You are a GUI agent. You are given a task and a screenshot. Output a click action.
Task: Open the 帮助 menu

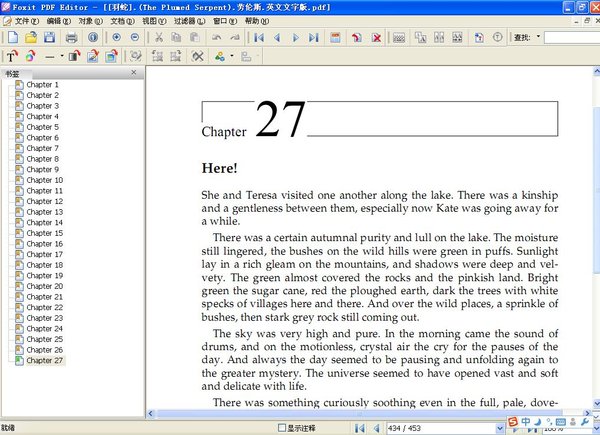(257, 21)
